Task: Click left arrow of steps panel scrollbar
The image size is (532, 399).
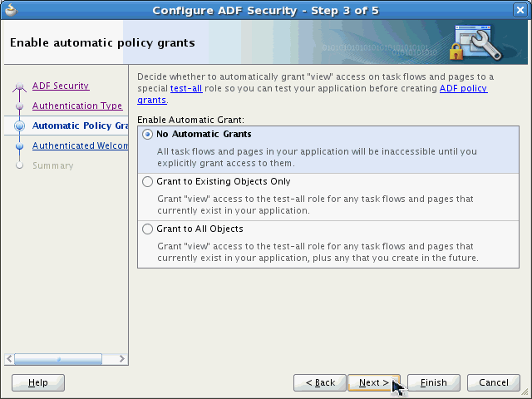Action: point(9,359)
